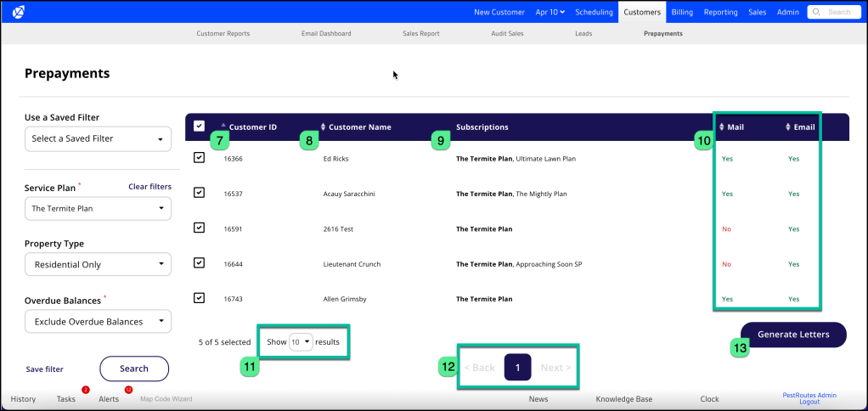Viewport: 868px width, 411px height.
Task: Sort by Customer Name arrows icon
Action: (x=323, y=127)
